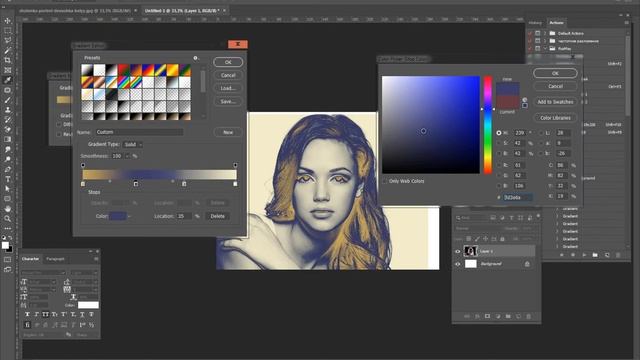Open font size dropdown in Character panel
Image resolution: width=640 pixels, height=360 pixels.
coord(53,282)
